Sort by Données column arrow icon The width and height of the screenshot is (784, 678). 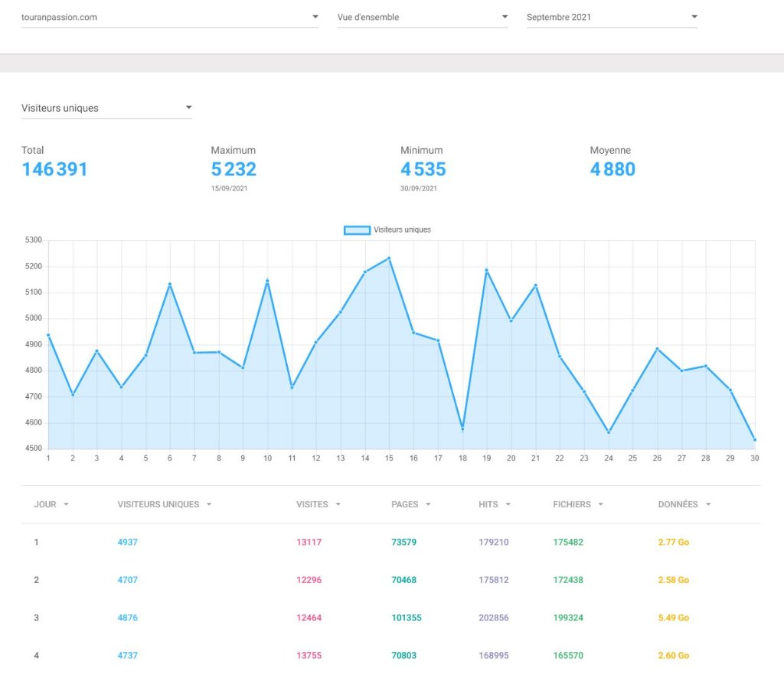(x=708, y=505)
